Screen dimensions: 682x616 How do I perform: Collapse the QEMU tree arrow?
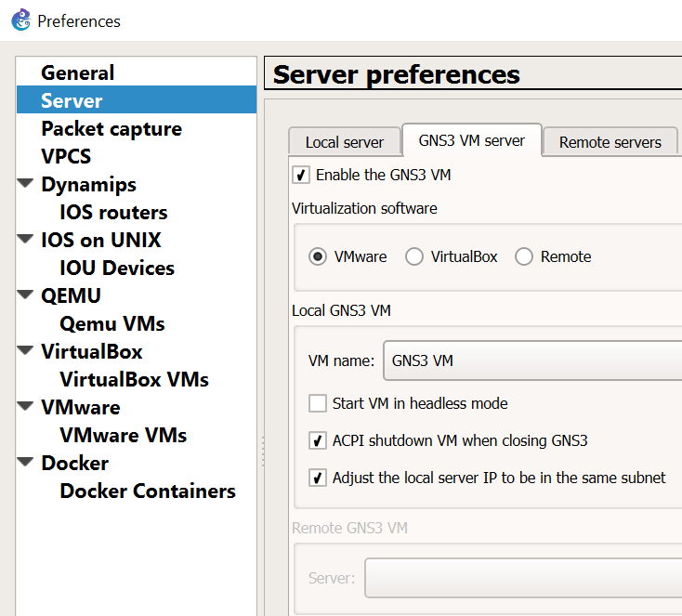(x=26, y=295)
